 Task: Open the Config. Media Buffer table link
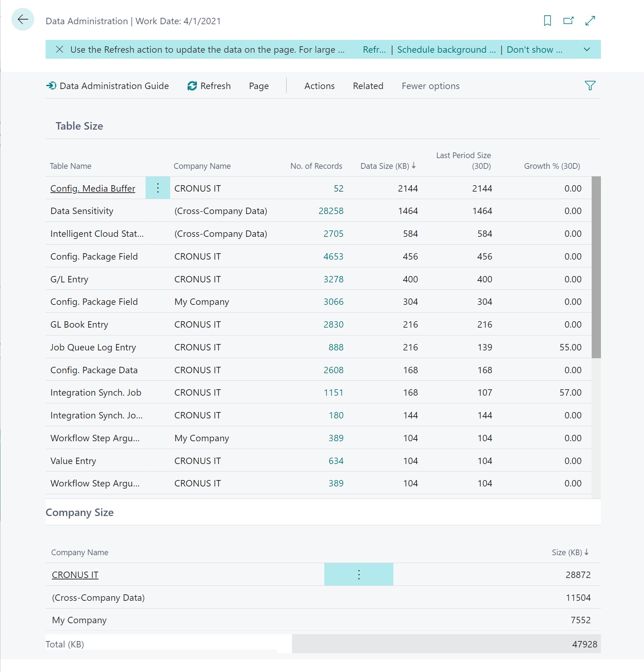[93, 188]
